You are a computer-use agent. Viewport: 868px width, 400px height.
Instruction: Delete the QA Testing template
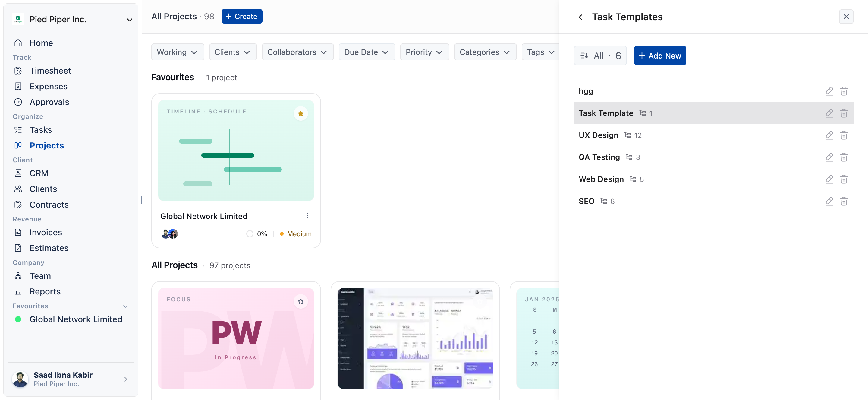click(843, 157)
